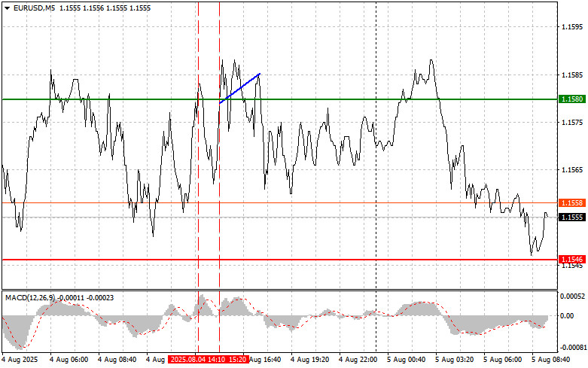588x368 pixels.
Task: Click the orange 1.1558 price level label
Action: [x=572, y=202]
